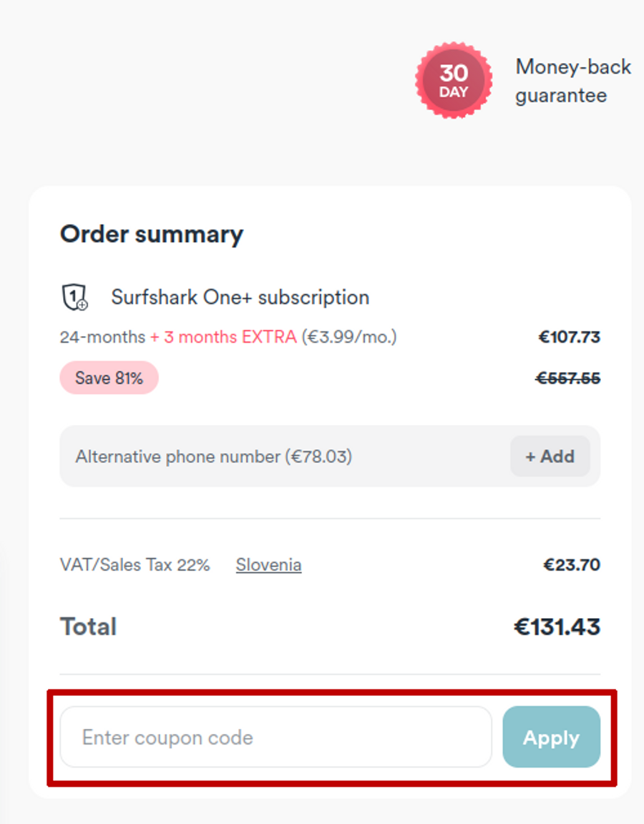Click the €107.73 subscription price
This screenshot has height=824, width=644.
point(569,337)
